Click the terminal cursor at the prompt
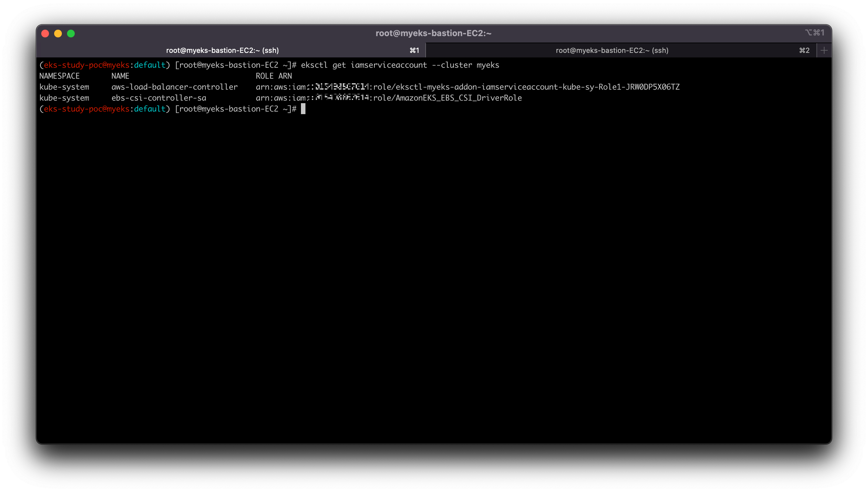868x492 pixels. pos(303,109)
